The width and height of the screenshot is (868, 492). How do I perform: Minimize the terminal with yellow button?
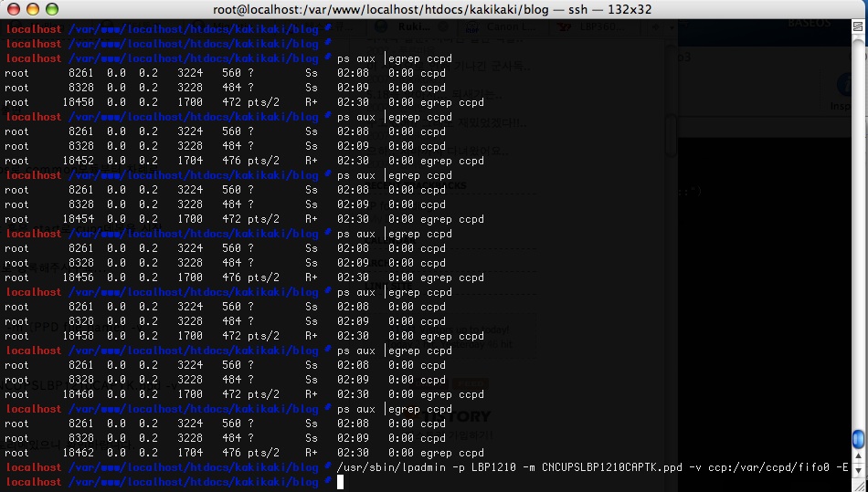coord(33,9)
